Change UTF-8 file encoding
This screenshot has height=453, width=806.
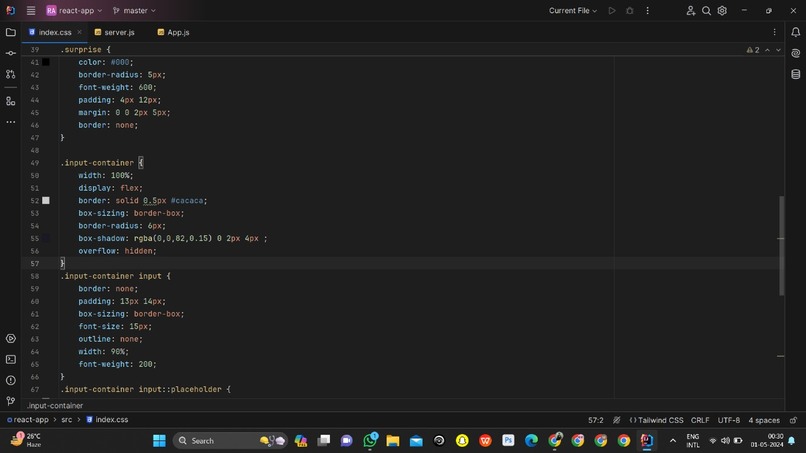[x=728, y=420]
